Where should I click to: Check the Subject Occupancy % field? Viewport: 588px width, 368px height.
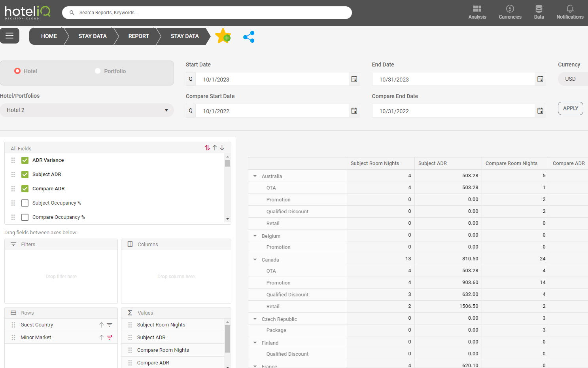coord(25,203)
